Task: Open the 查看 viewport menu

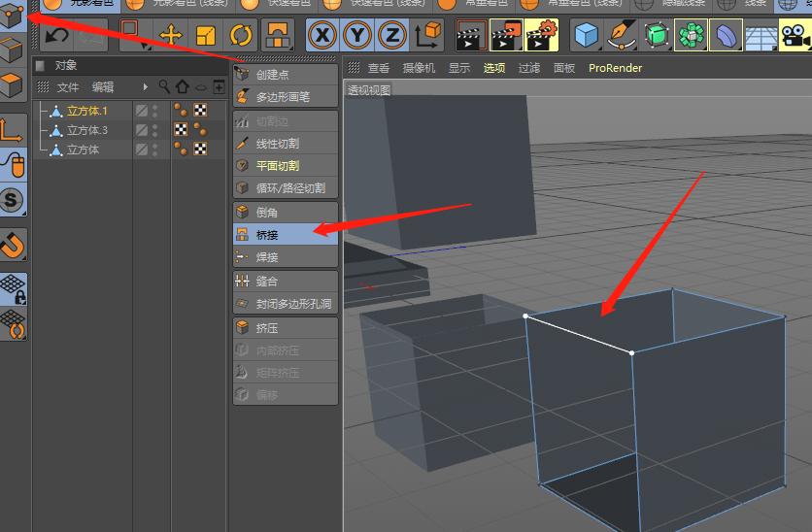Action: click(379, 68)
